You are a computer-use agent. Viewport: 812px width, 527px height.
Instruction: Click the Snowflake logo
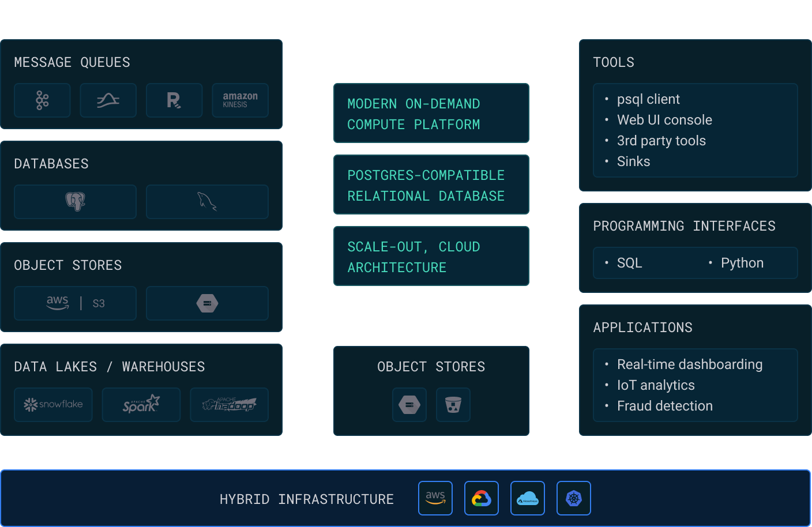(x=53, y=405)
